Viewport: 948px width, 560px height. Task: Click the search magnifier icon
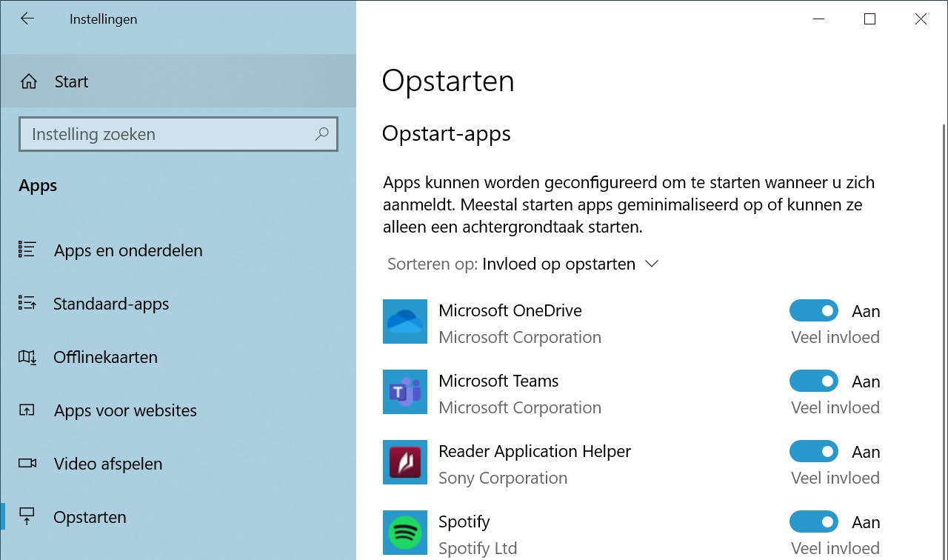point(321,134)
